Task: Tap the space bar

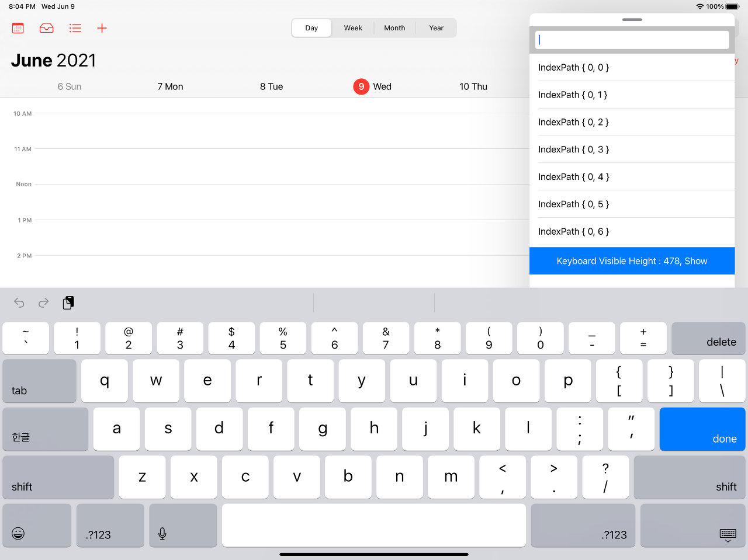Action: click(x=374, y=526)
